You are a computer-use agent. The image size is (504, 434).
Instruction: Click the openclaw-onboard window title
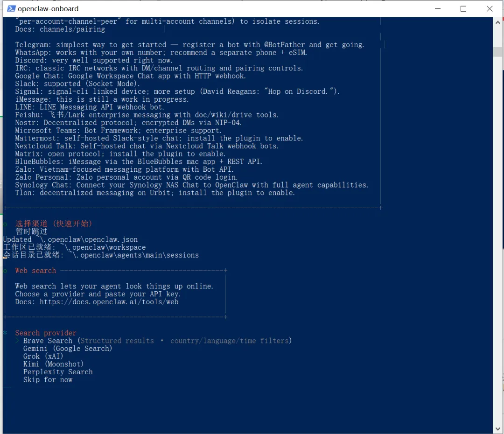[x=48, y=9]
